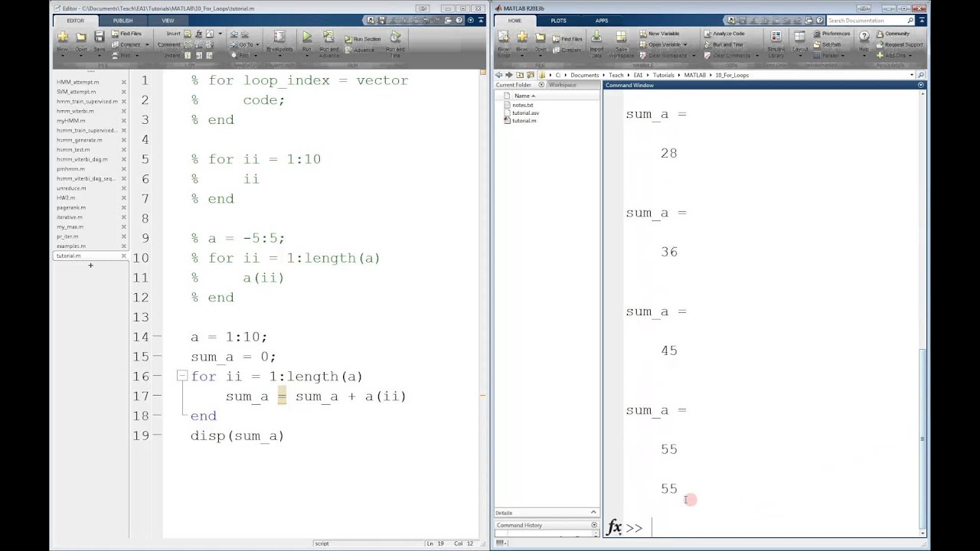Toggle breakpoint on line 17
Image resolution: width=980 pixels, height=551 pixels.
(x=157, y=396)
